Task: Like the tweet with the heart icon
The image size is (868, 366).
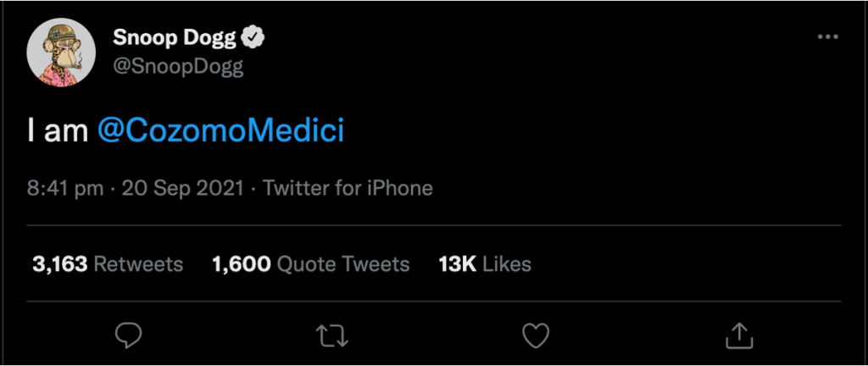Action: (x=536, y=335)
